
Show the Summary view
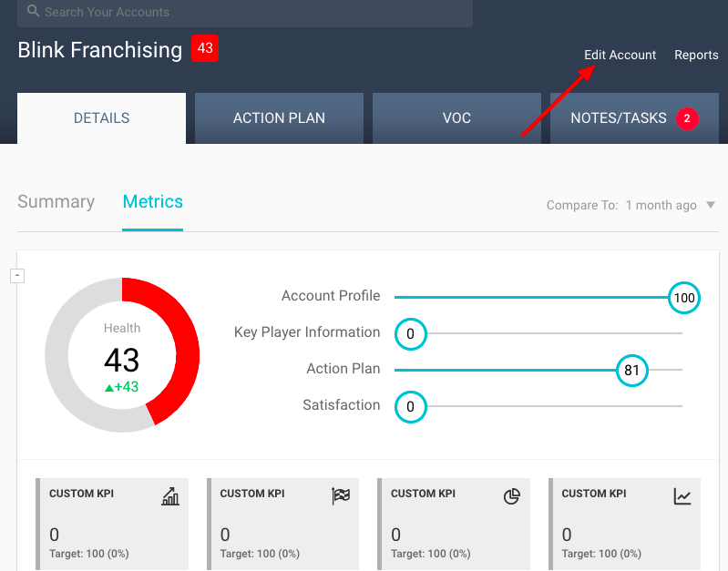point(56,202)
